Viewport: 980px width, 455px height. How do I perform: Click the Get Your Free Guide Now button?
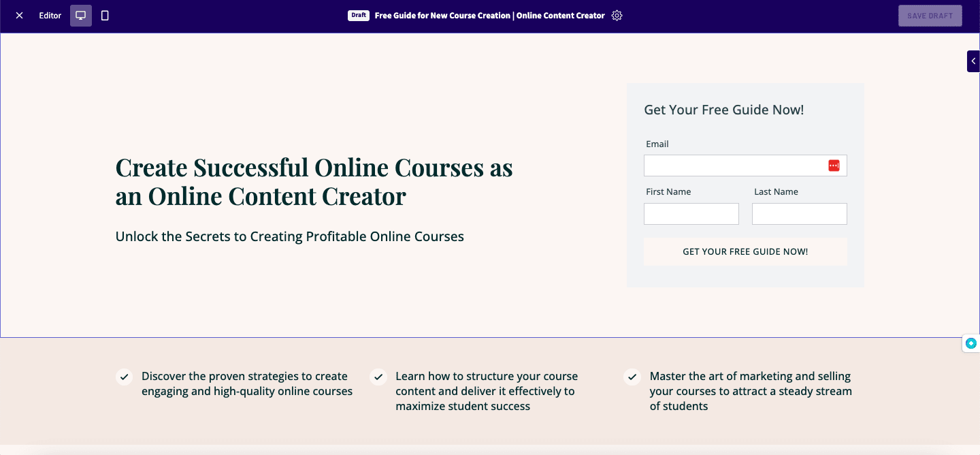click(745, 251)
